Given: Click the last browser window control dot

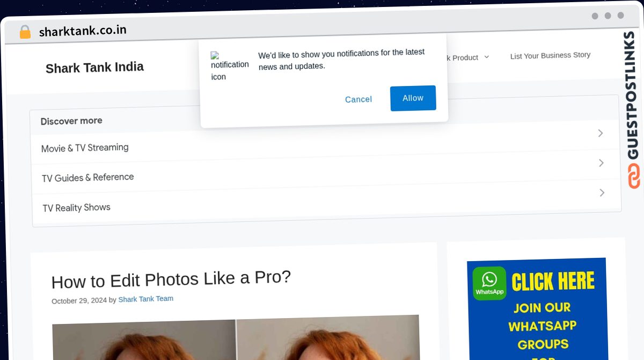Looking at the screenshot, I should click(621, 16).
